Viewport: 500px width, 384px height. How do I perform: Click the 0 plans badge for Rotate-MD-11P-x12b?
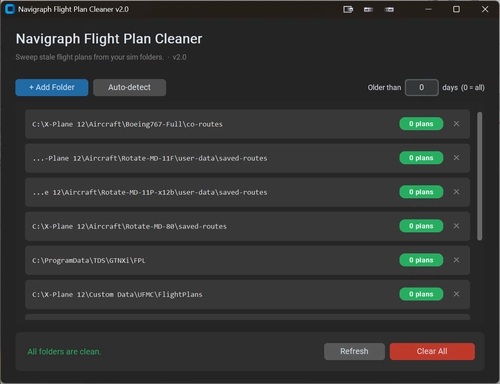coord(421,192)
